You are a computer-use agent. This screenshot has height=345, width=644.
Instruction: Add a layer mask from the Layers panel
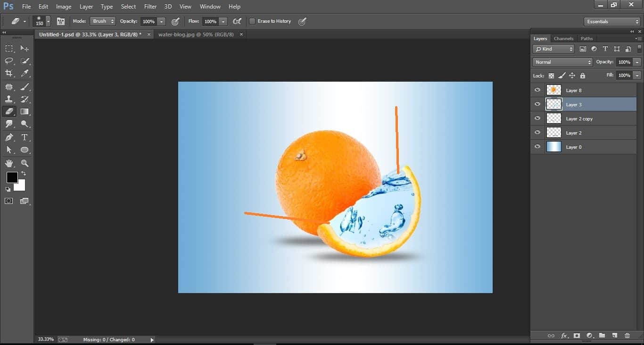pos(577,336)
